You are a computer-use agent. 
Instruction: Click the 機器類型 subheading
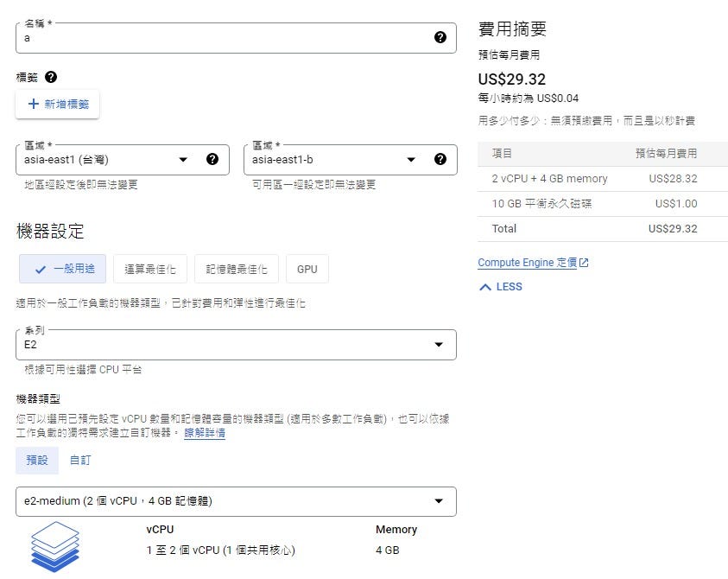pyautogui.click(x=38, y=398)
